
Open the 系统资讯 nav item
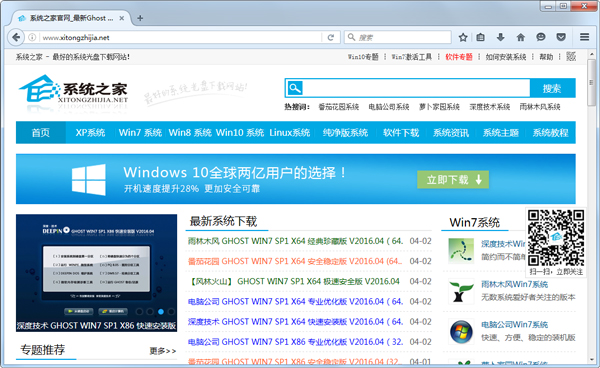point(451,132)
